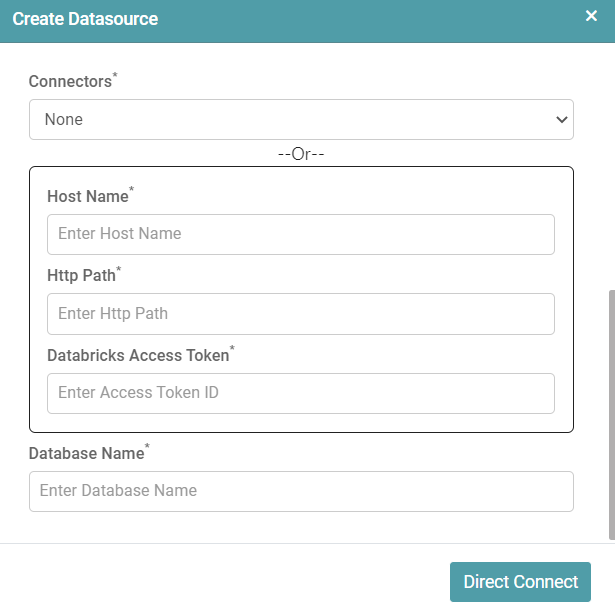This screenshot has width=615, height=615.
Task: Click the Http Path label
Action: point(81,276)
